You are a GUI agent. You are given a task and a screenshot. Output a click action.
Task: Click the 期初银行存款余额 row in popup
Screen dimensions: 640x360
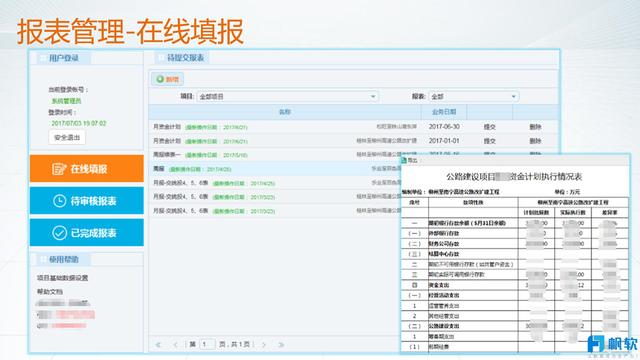click(515, 223)
